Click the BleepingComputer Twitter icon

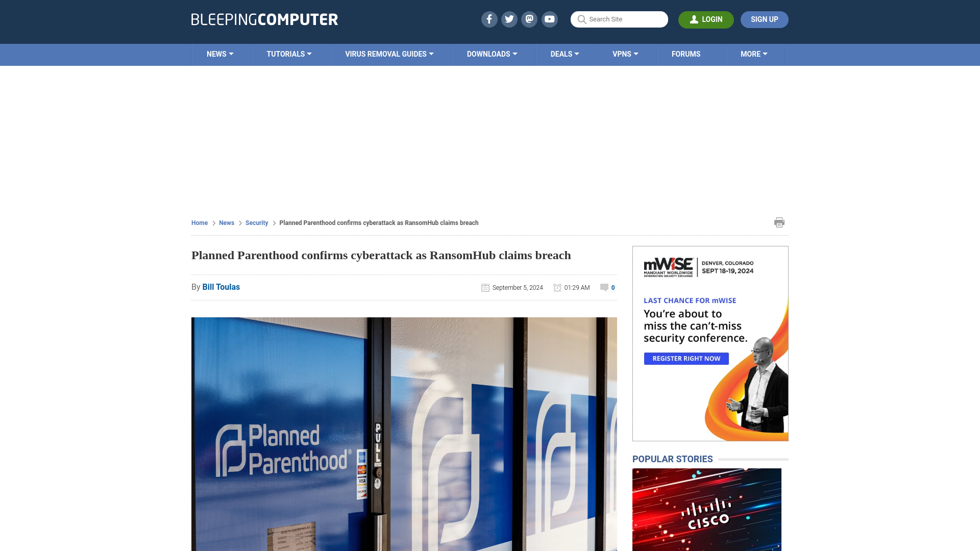509,19
